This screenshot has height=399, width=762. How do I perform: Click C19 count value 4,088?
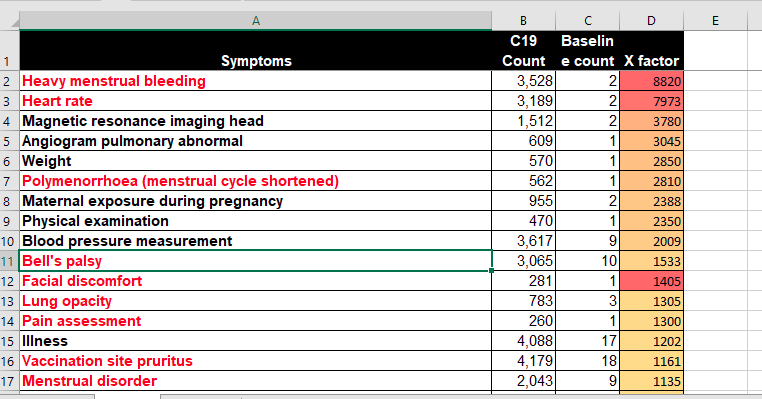tap(523, 341)
